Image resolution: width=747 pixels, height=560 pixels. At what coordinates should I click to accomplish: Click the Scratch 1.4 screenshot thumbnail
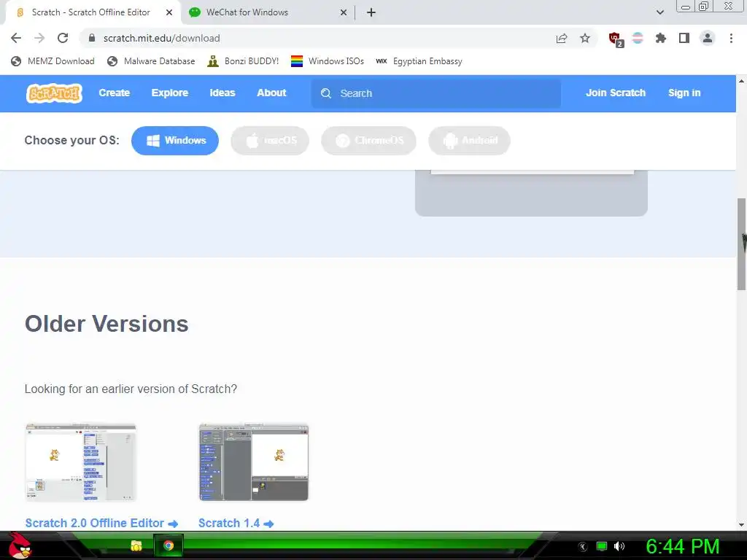(254, 462)
